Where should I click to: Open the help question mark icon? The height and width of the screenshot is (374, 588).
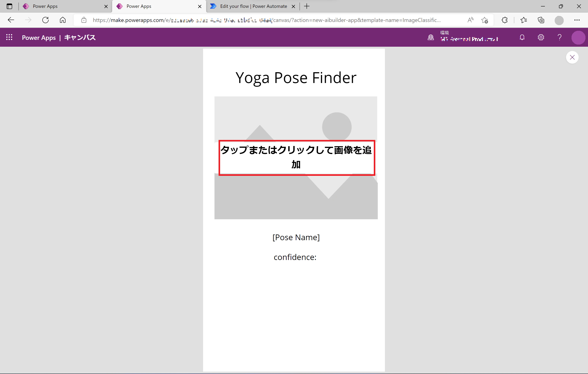(559, 37)
